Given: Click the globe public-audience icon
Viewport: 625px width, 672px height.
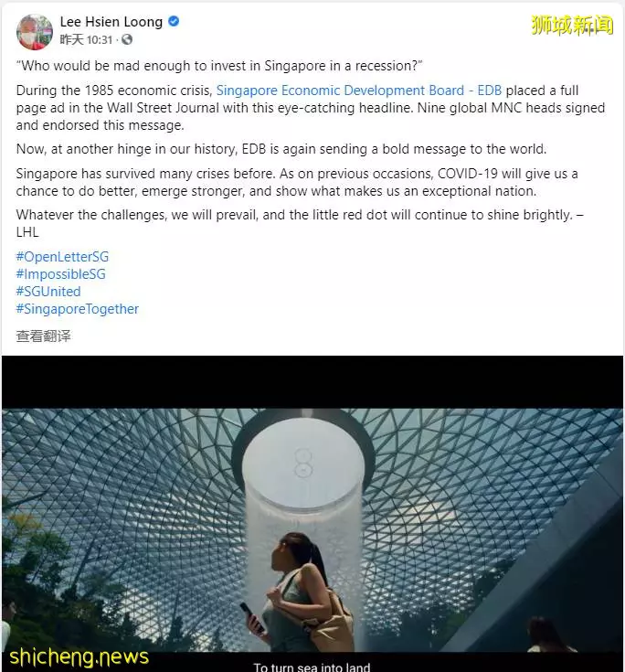Looking at the screenshot, I should tap(127, 39).
